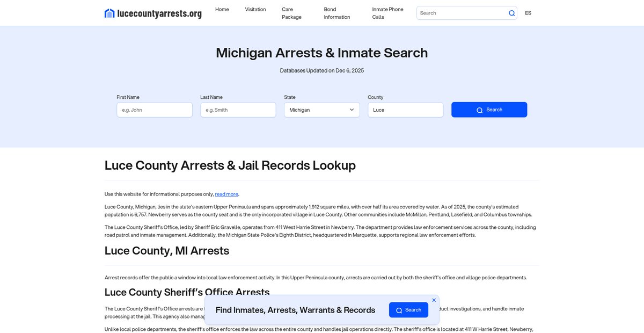This screenshot has height=333, width=644.
Task: Click the 'County' field label
Action: click(x=376, y=97)
